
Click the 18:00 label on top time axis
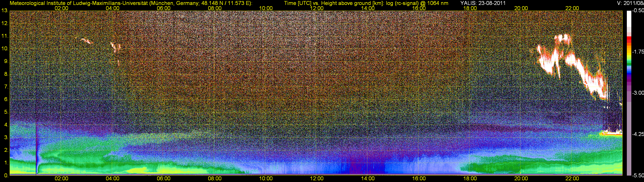tap(470, 8)
